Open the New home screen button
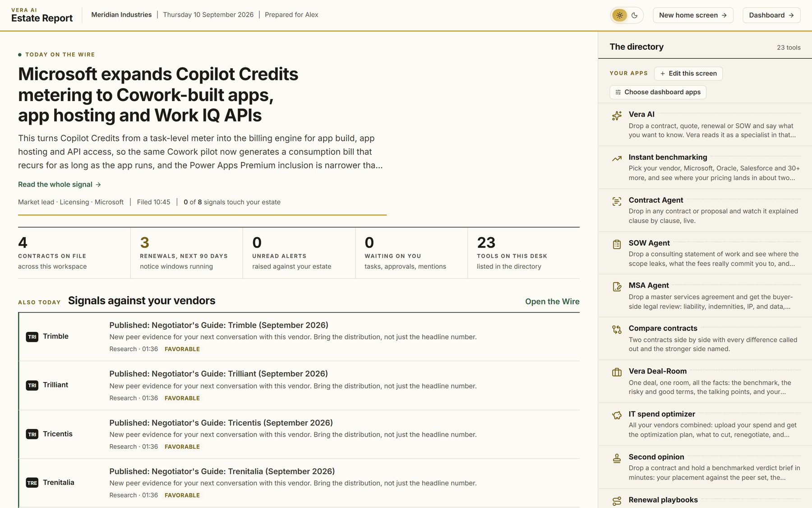This screenshot has width=812, height=508. pyautogui.click(x=693, y=15)
